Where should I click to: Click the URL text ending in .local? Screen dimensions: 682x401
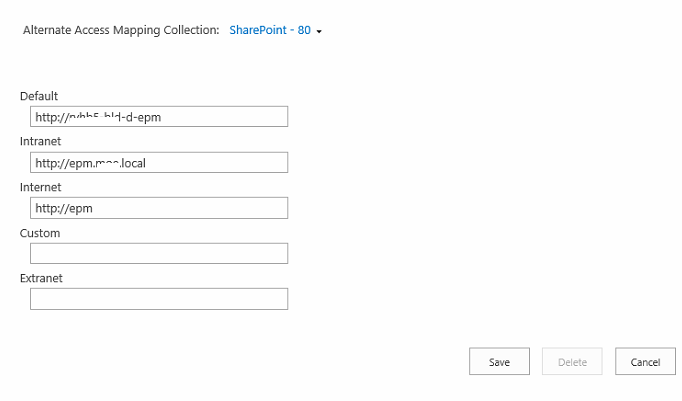[90, 162]
